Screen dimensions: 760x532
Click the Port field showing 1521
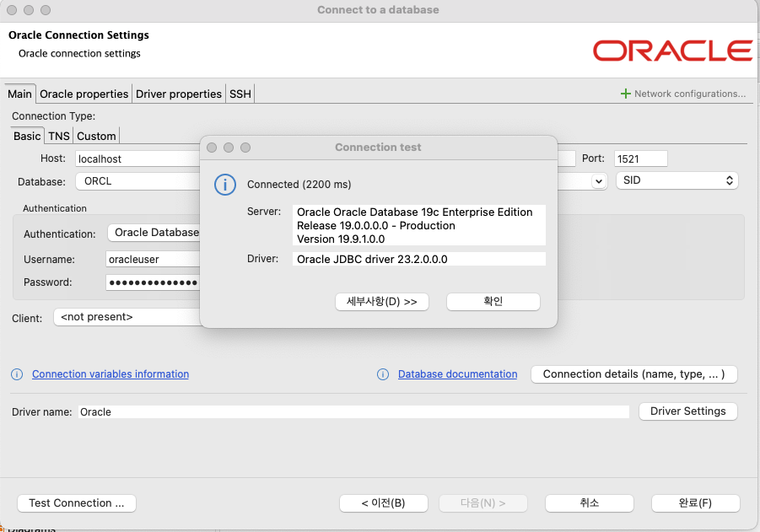(x=641, y=159)
